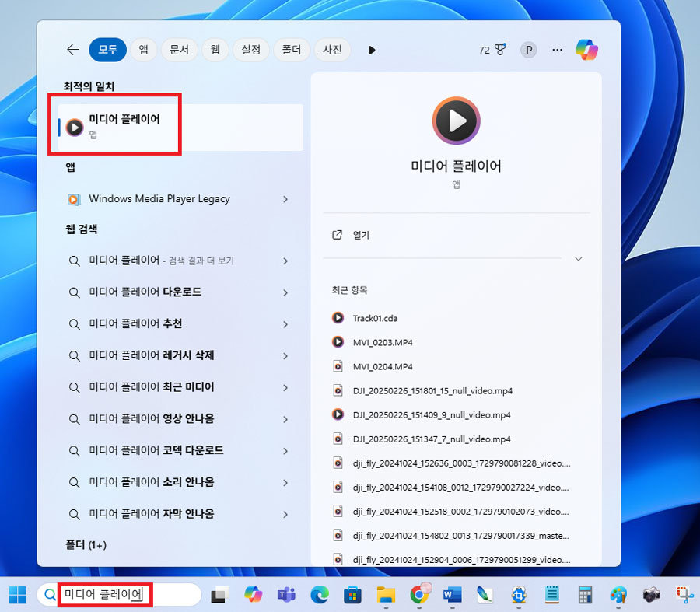Viewport: 700px width, 612px height.
Task: Show more filter tabs with play arrow
Action: click(372, 50)
